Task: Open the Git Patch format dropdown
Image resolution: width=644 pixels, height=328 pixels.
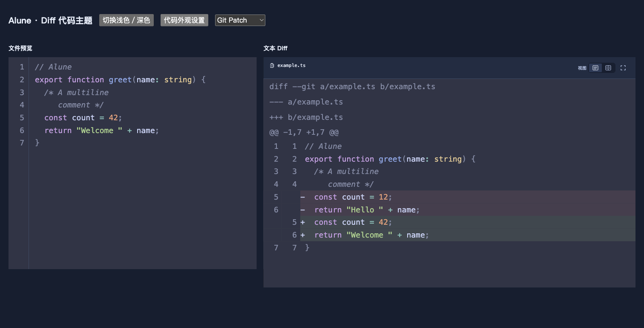Action: [x=240, y=20]
